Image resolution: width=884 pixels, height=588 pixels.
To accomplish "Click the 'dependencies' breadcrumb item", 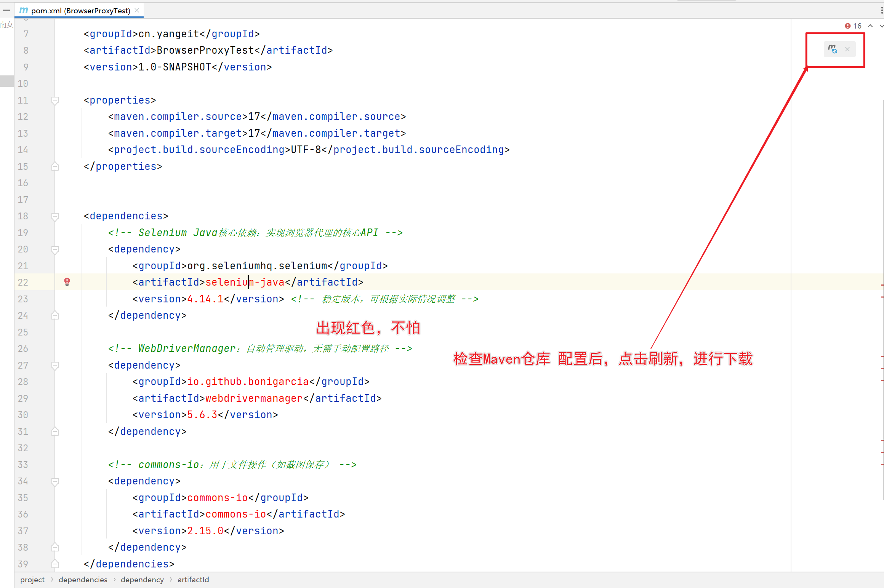I will (x=83, y=580).
